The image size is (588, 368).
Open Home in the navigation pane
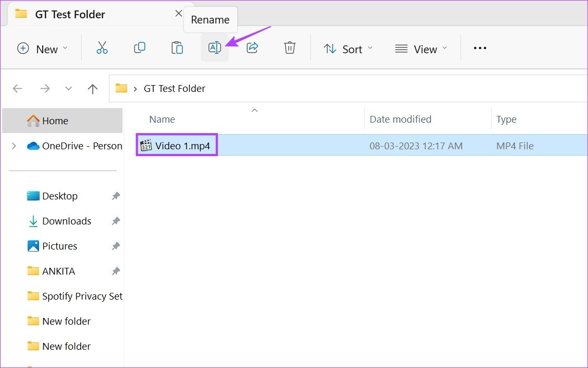62,121
